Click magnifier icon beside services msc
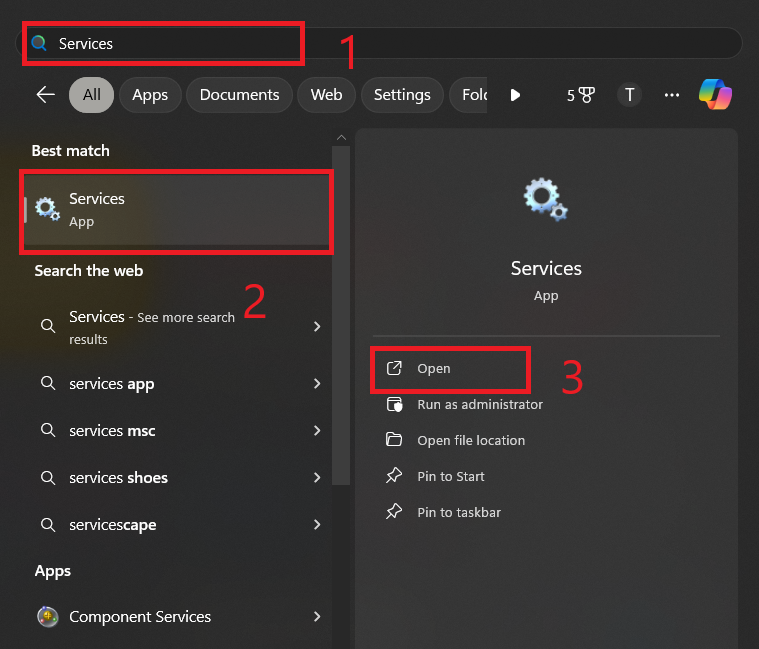759x649 pixels. click(48, 430)
